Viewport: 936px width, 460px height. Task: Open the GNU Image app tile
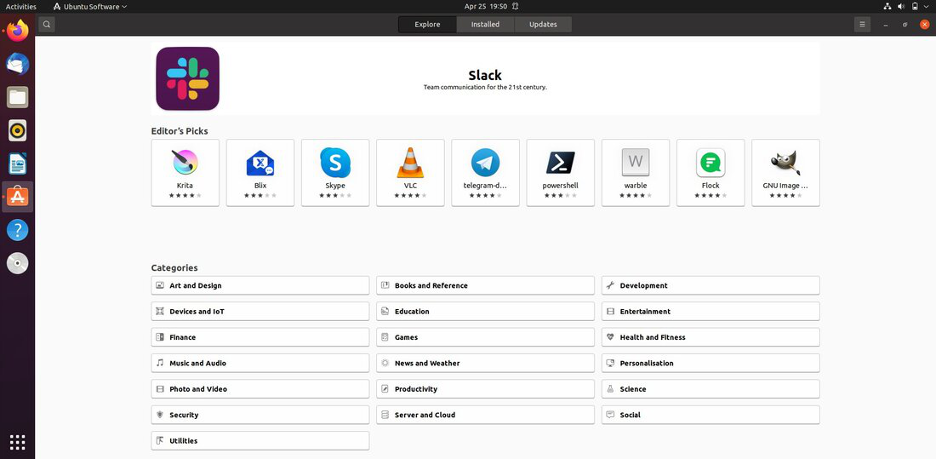(786, 173)
